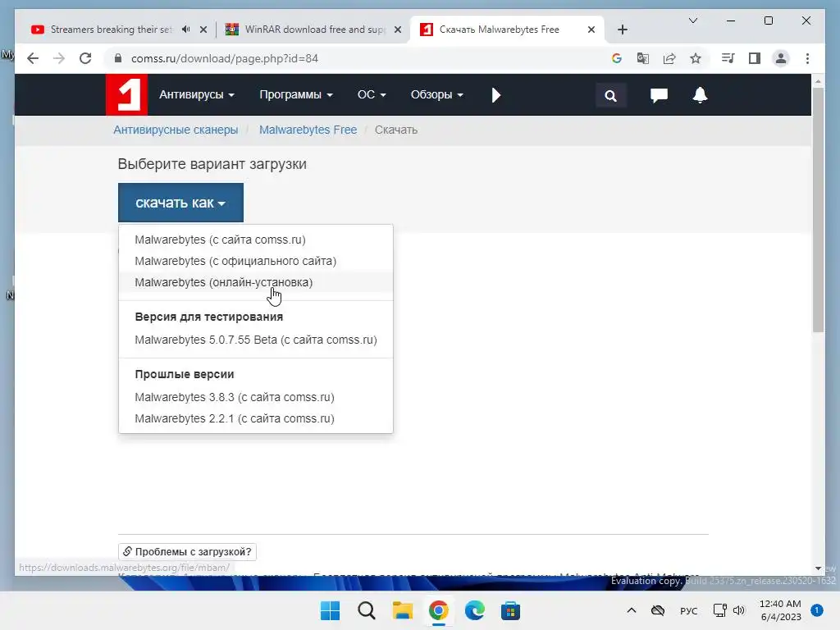Click the comss.ru red logo icon

[126, 95]
